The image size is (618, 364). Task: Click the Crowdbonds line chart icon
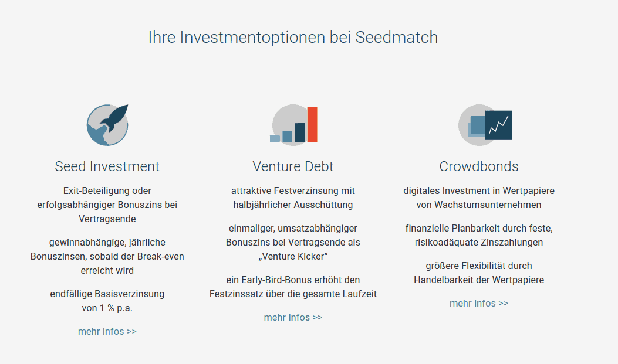[x=485, y=125]
